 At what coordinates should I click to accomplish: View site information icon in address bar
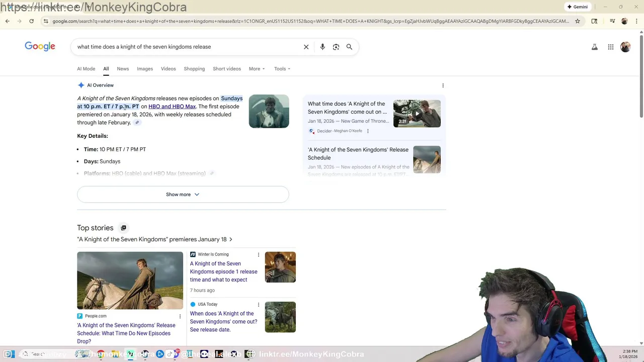pos(46,21)
